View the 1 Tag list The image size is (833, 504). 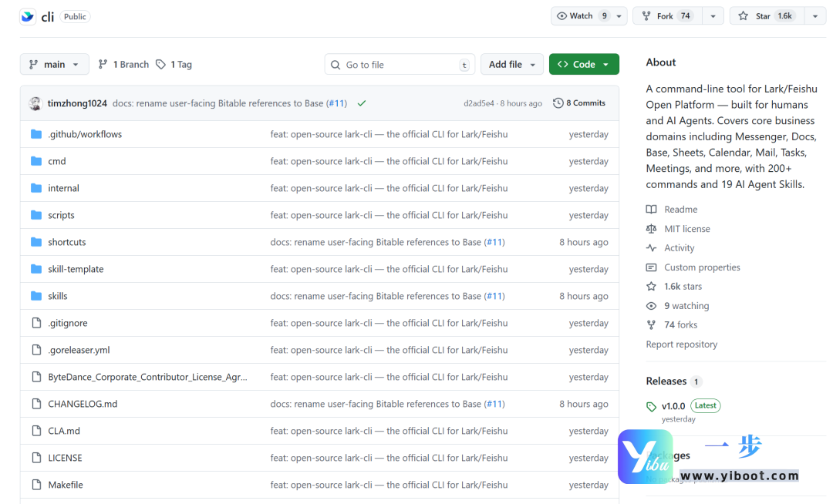click(174, 65)
